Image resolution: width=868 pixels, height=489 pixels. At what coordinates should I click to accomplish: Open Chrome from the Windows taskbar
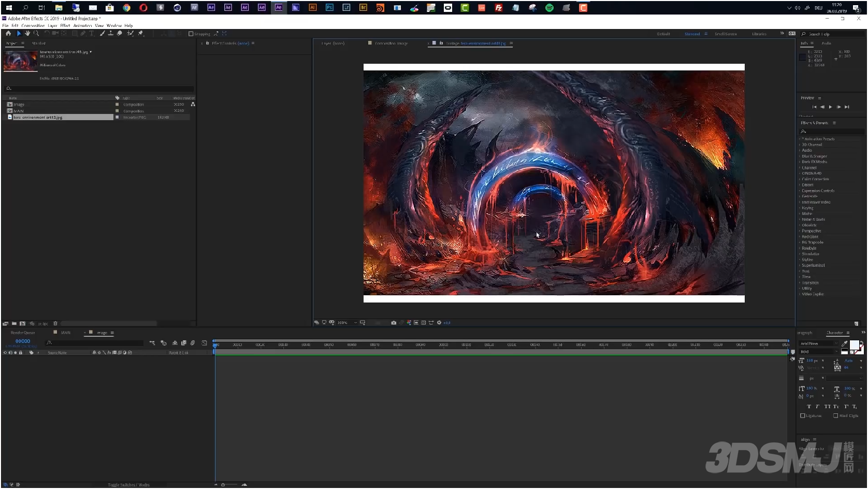click(126, 7)
